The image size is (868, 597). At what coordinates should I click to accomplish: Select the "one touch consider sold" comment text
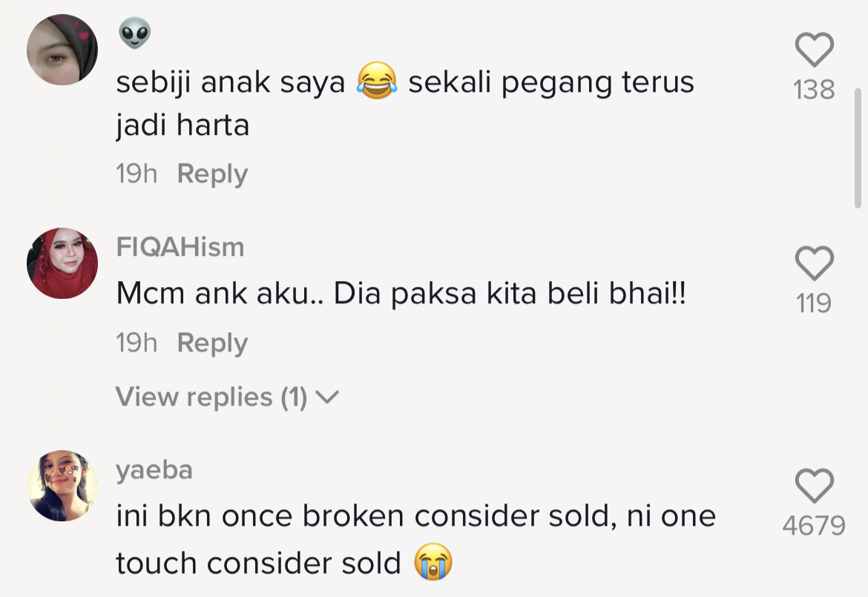415,540
